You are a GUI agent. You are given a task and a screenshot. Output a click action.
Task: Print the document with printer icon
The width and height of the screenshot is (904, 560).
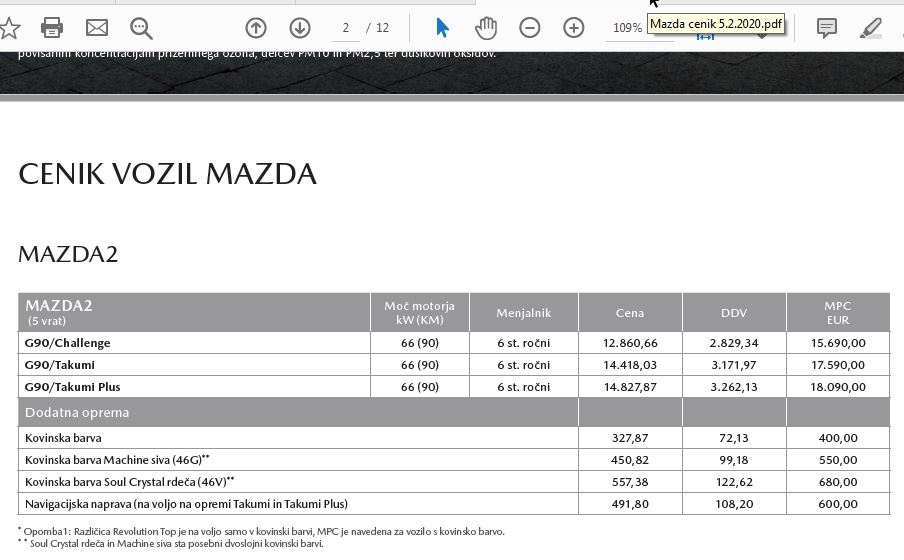[x=52, y=28]
